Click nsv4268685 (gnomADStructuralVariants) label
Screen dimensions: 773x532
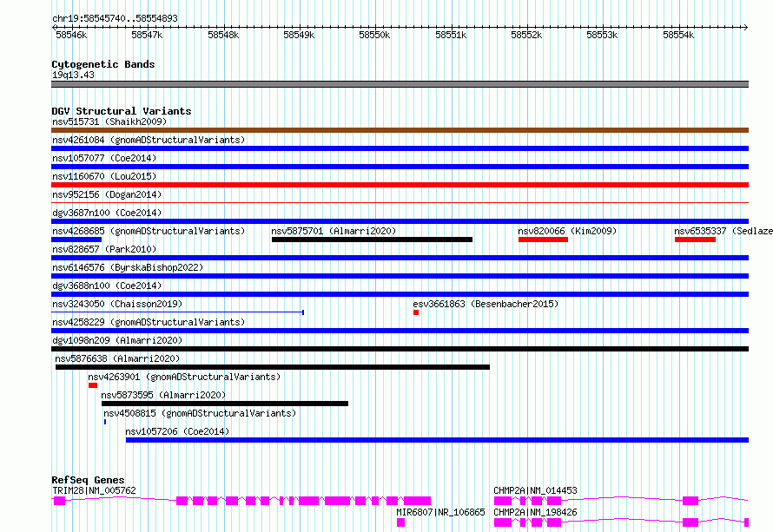coord(149,231)
